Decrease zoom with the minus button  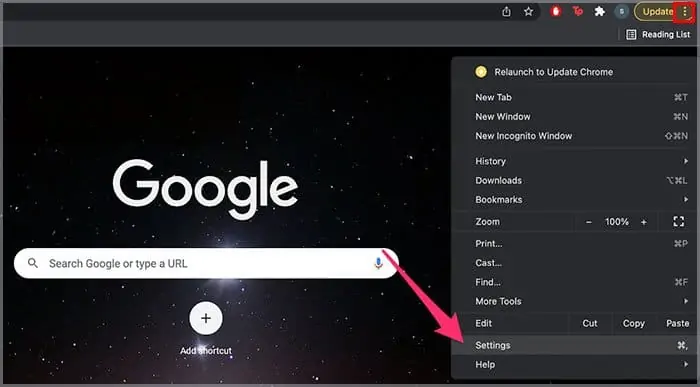tap(589, 222)
